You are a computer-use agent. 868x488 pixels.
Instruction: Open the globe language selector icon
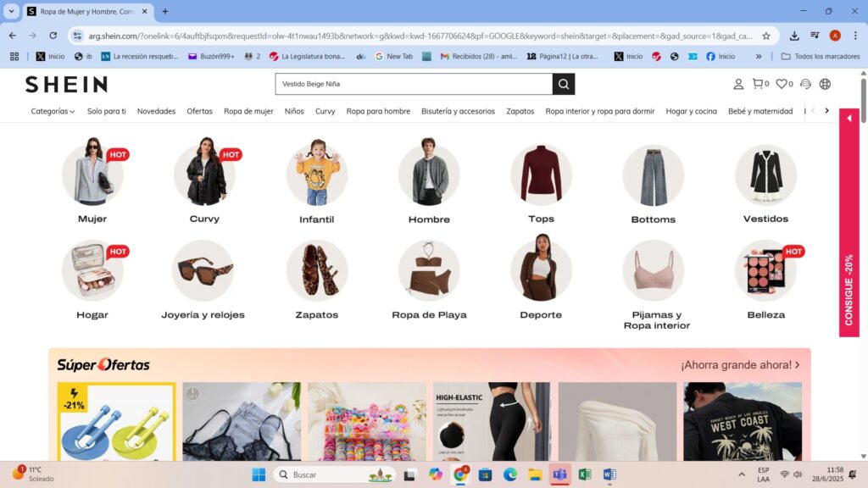[x=826, y=84]
